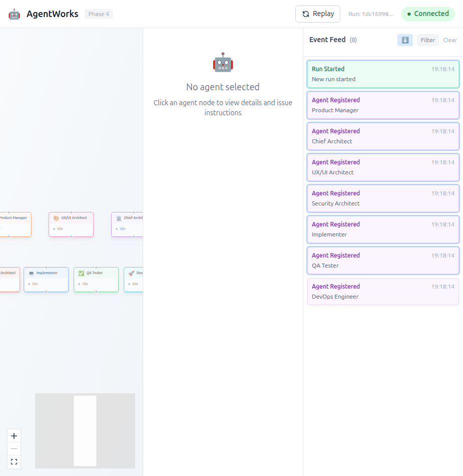463x476 pixels.
Task: Select the DevOps Engineer registration event entry
Action: coord(383,291)
